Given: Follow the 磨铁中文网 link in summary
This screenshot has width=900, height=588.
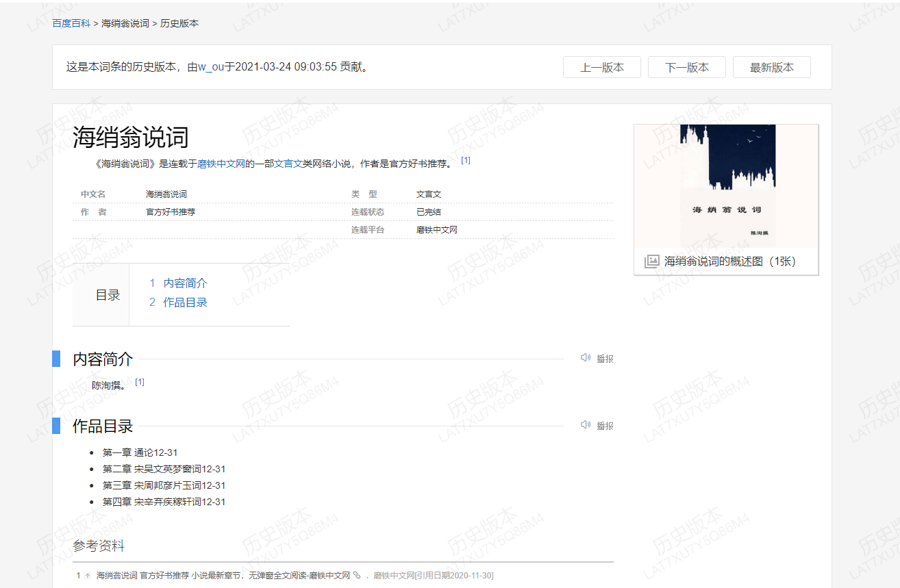Looking at the screenshot, I should tap(221, 164).
